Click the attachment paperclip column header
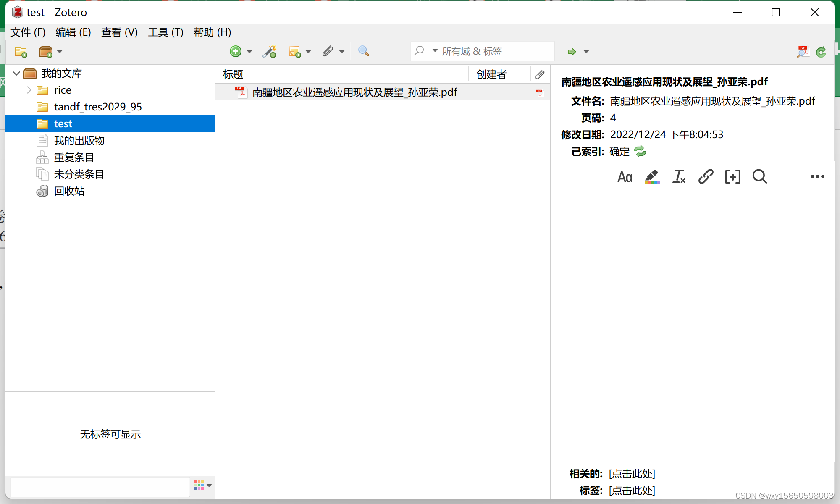Viewport: 840px width, 504px height. (x=540, y=74)
